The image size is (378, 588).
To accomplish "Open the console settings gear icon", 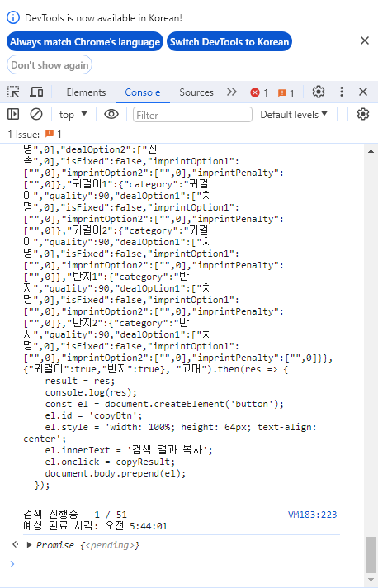I will pos(363,114).
